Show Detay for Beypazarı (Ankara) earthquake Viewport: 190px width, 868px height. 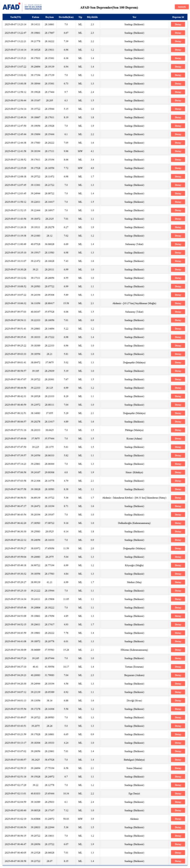tap(178, 675)
